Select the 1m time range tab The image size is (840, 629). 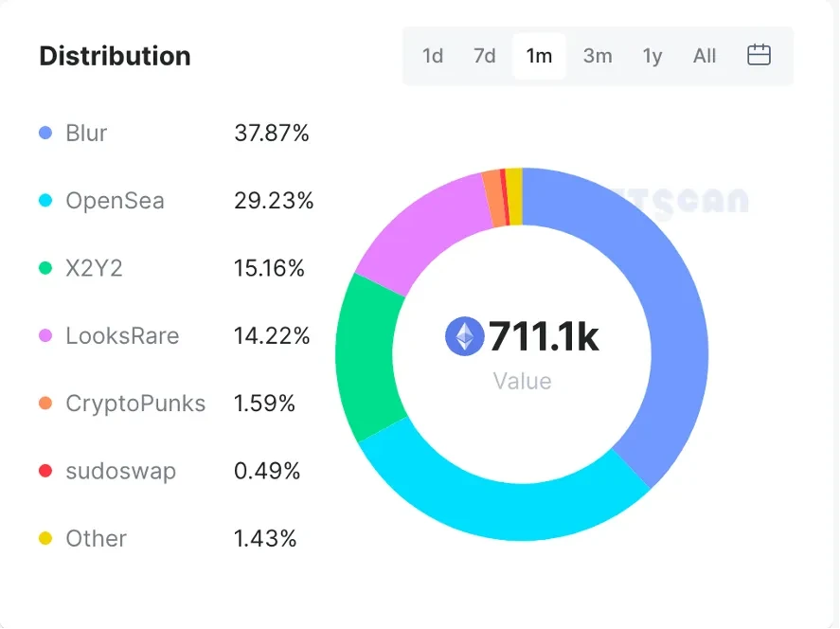[539, 56]
